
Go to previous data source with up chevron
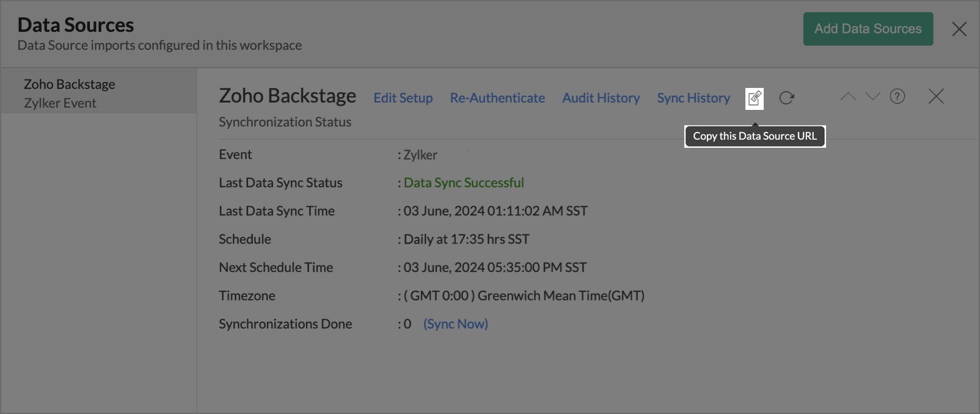(x=848, y=96)
